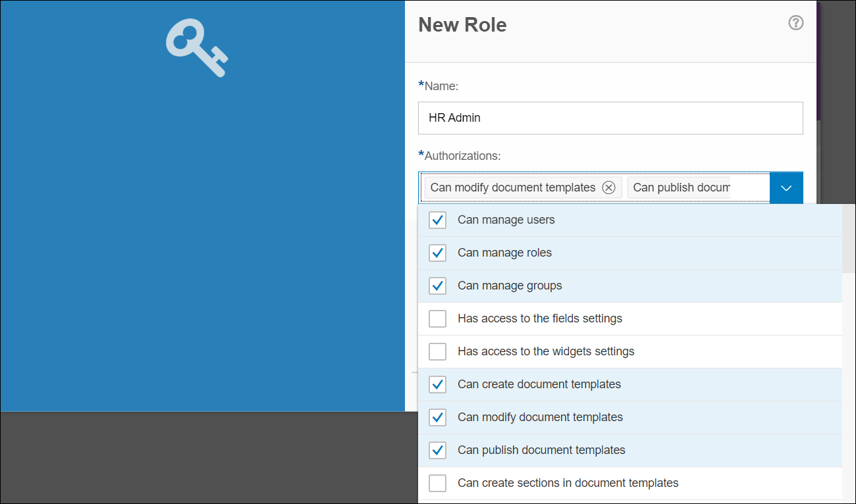Uncheck 'Can manage groups' checkbox

click(x=437, y=286)
